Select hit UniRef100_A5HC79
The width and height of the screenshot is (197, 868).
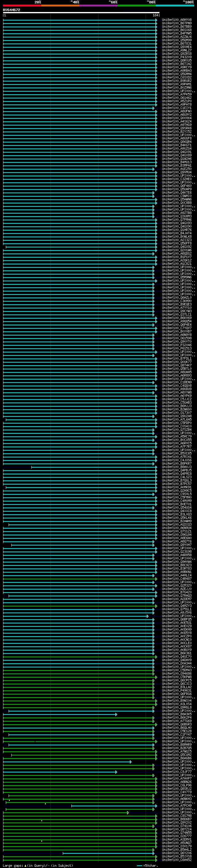pyautogui.click(x=176, y=436)
